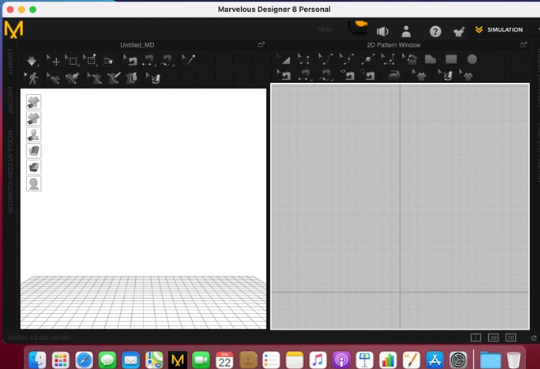Select the grouped garments pattern tool

[x=466, y=75]
